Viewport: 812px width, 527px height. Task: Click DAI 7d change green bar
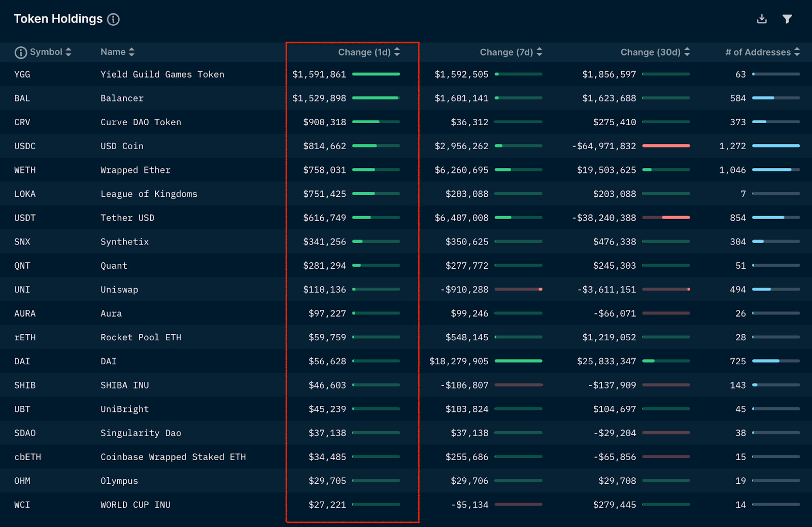click(x=519, y=361)
